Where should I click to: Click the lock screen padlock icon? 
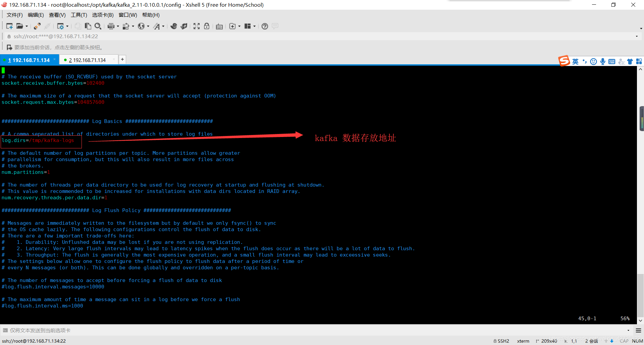tap(207, 26)
